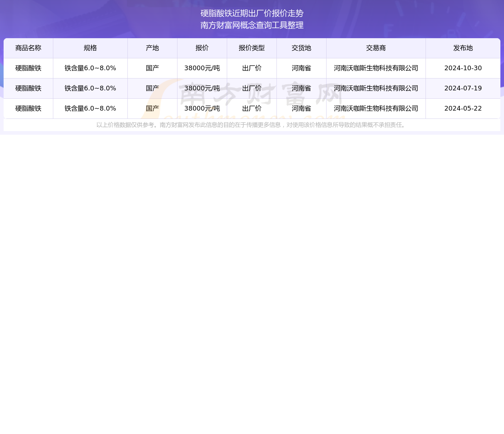Click 河南沃咖斯生物科技有限公司 in the 2024-05-22 row
Viewport: 504px width, 434px height.
[x=376, y=108]
